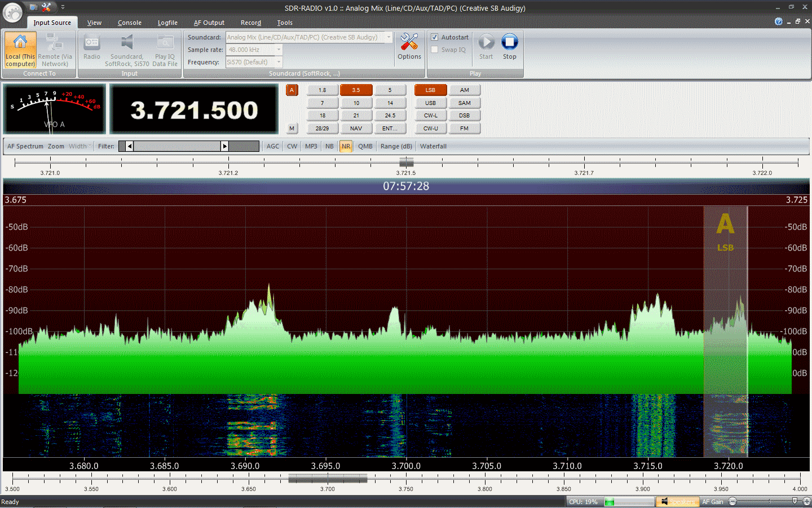Select the USB demodulation mode
The height and width of the screenshot is (508, 812).
coord(430,102)
